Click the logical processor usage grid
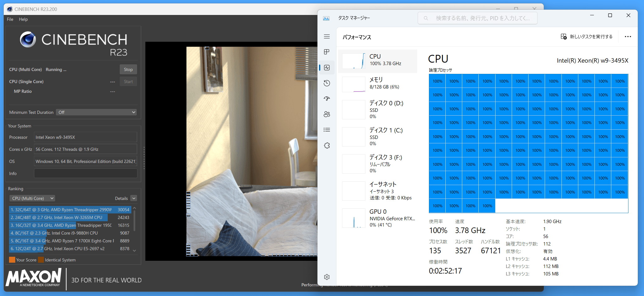Screen dimensions: 644x296 click(x=528, y=143)
